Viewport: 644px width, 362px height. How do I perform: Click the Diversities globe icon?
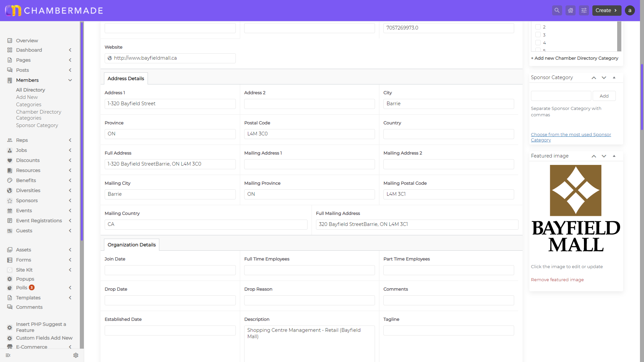tap(10, 190)
